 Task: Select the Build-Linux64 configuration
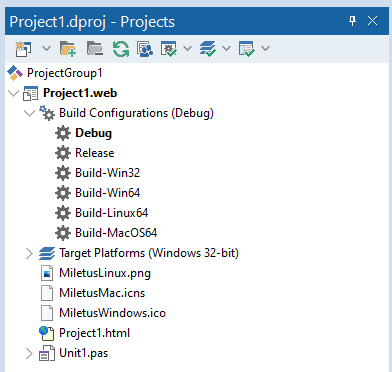click(x=112, y=213)
